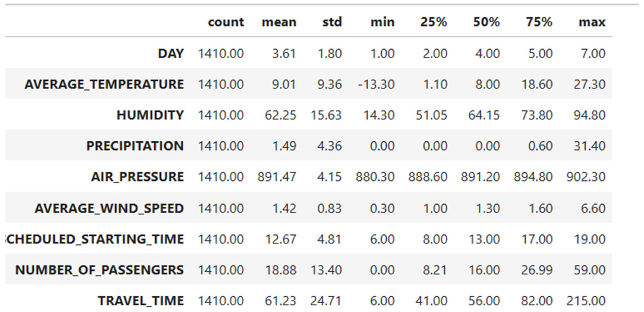Screen dimensions: 644x312
Task: Select the TRAVEL_TIME row label
Action: pyautogui.click(x=141, y=301)
